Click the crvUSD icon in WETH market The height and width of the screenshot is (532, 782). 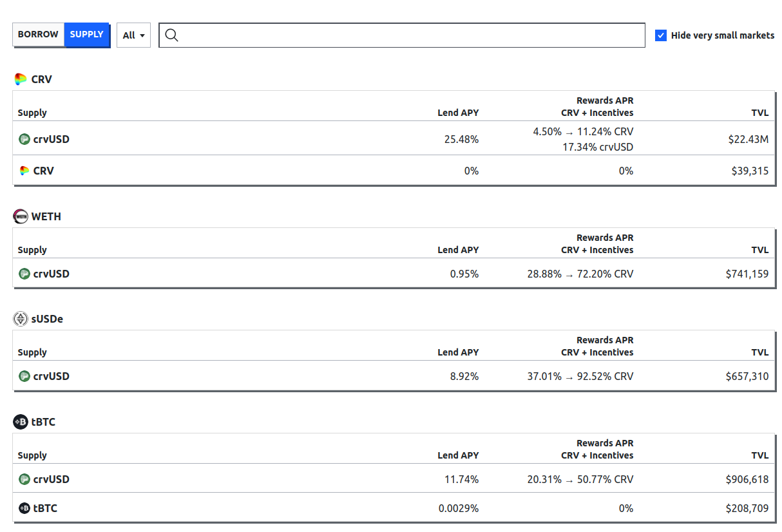[24, 274]
